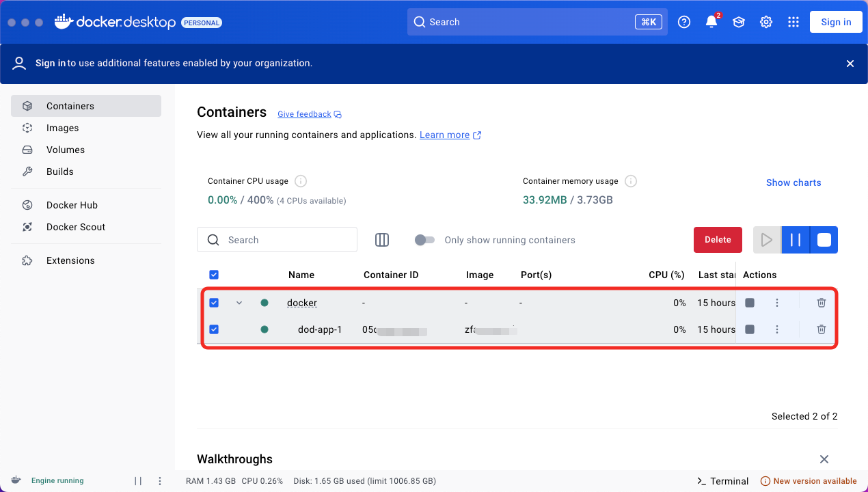Click the 33.92MB / 3.73GB memory value
Viewport: 868px width, 492px height.
pos(568,200)
